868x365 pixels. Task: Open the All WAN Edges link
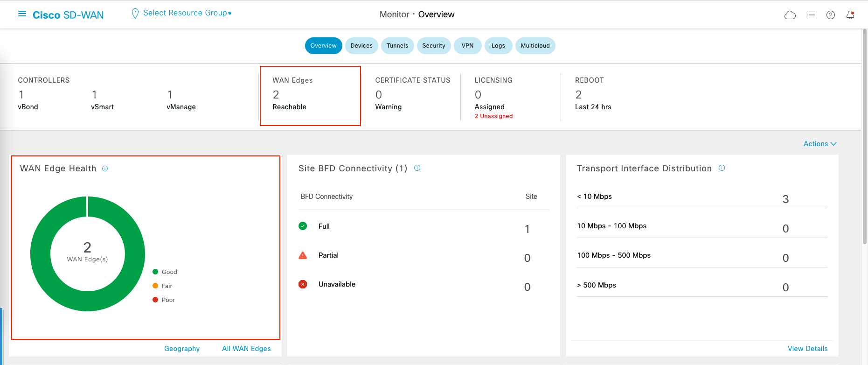click(x=246, y=349)
